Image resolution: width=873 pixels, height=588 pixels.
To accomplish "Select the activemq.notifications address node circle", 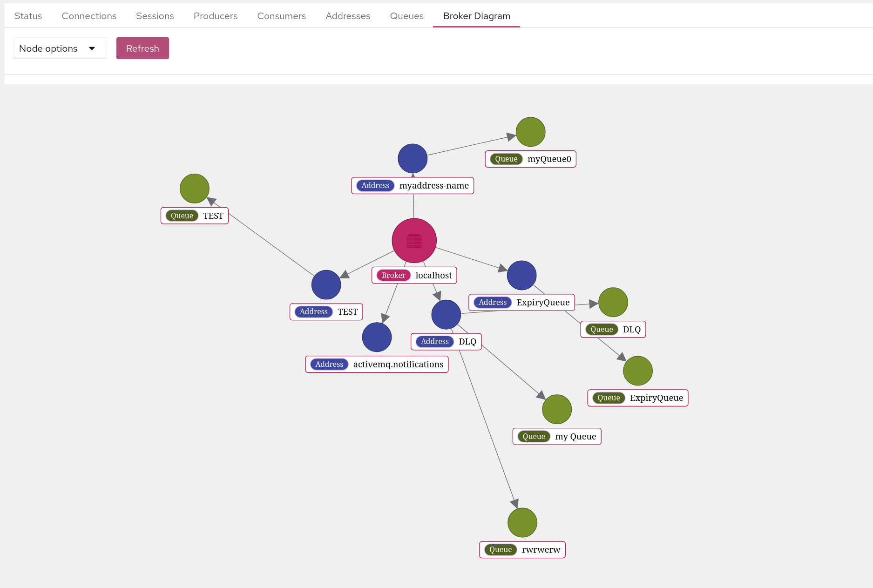I will (x=377, y=337).
